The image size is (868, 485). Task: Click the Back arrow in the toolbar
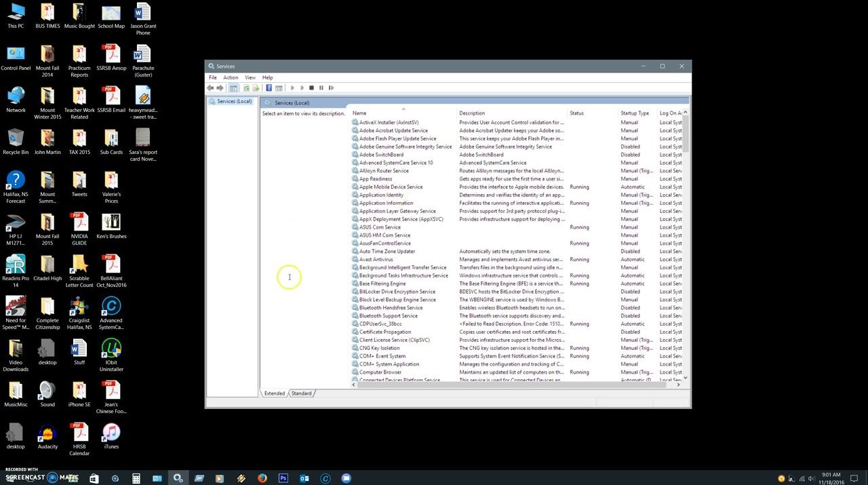point(211,88)
